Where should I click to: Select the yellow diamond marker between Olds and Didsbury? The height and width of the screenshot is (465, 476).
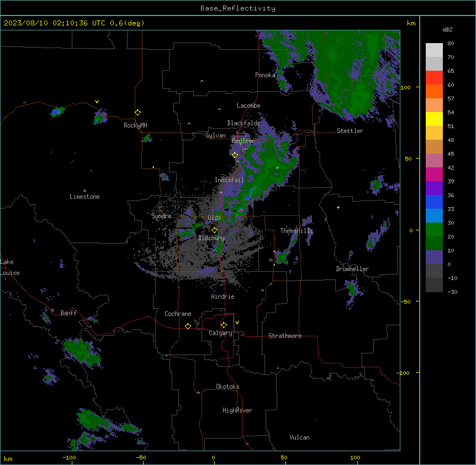(214, 230)
